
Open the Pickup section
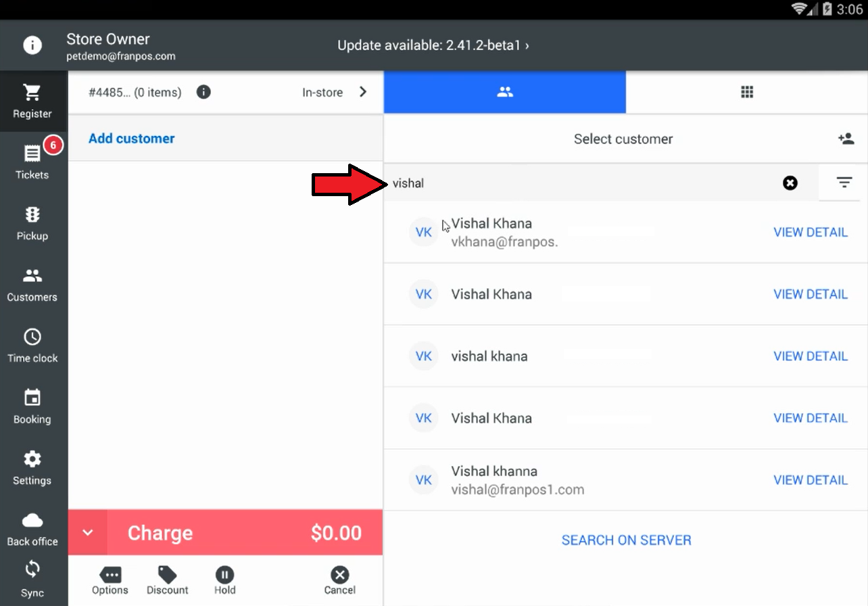click(32, 224)
